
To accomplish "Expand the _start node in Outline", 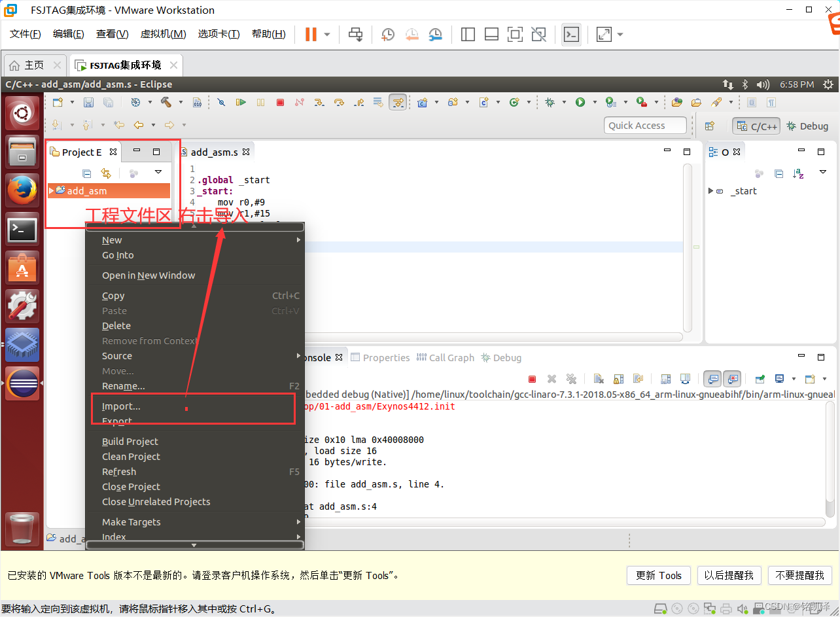I will coord(710,191).
